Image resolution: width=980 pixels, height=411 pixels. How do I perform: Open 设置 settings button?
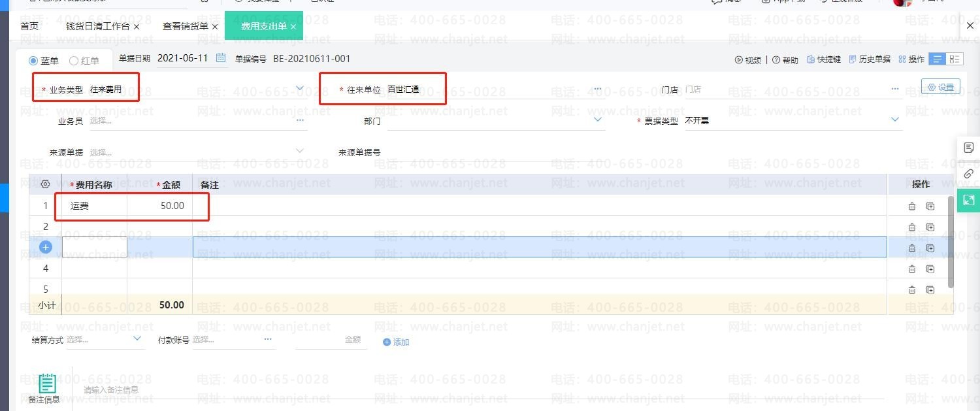coord(941,87)
